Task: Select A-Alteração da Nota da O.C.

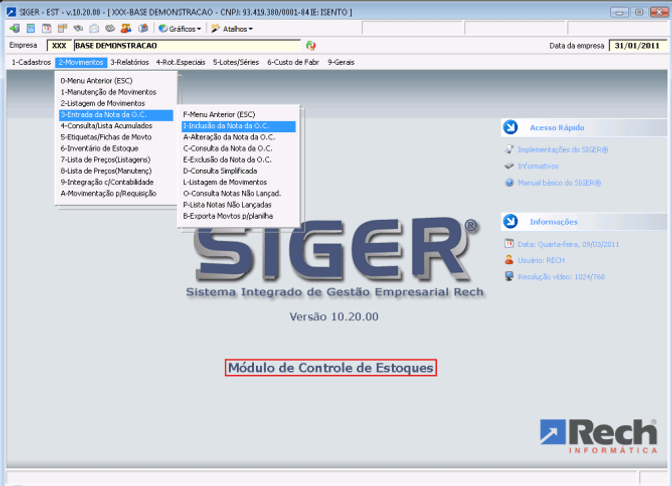Action: pyautogui.click(x=238, y=137)
